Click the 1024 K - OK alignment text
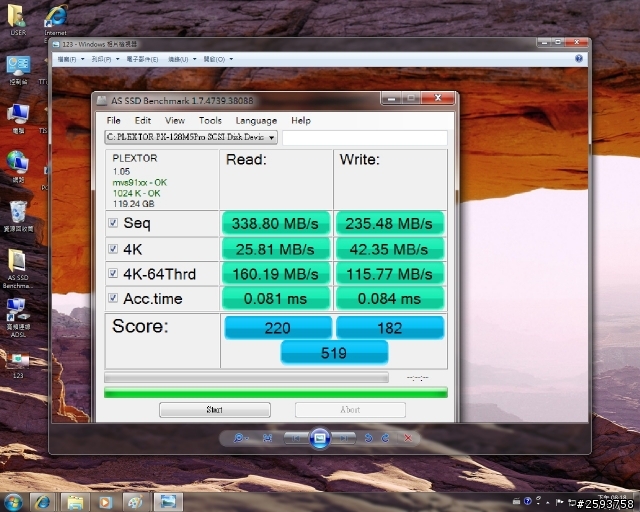The height and width of the screenshot is (512, 640). tap(136, 193)
